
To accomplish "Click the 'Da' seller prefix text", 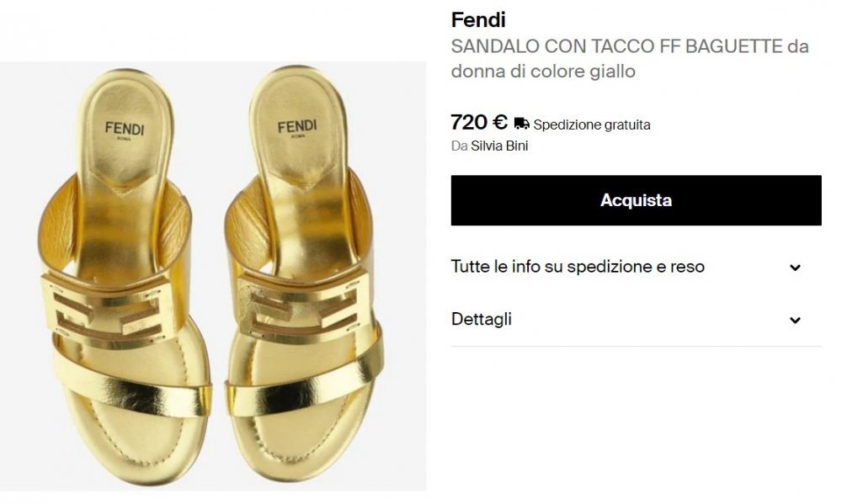I will click(x=459, y=146).
